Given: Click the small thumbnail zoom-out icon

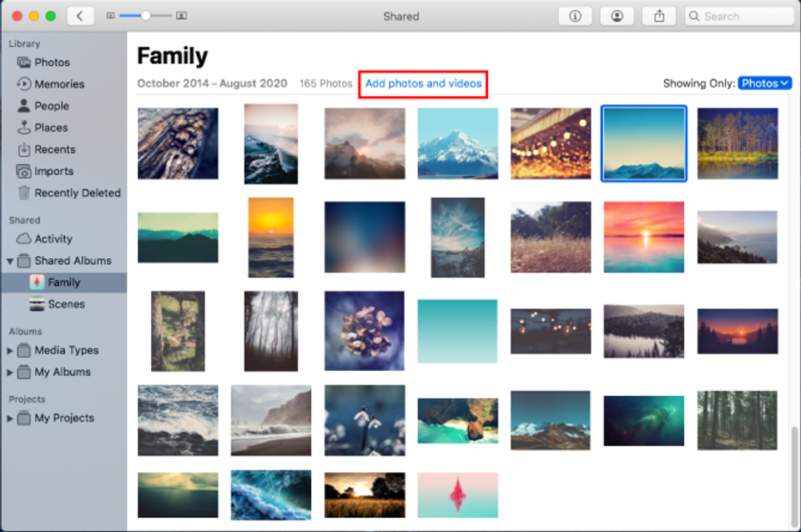Looking at the screenshot, I should (110, 16).
